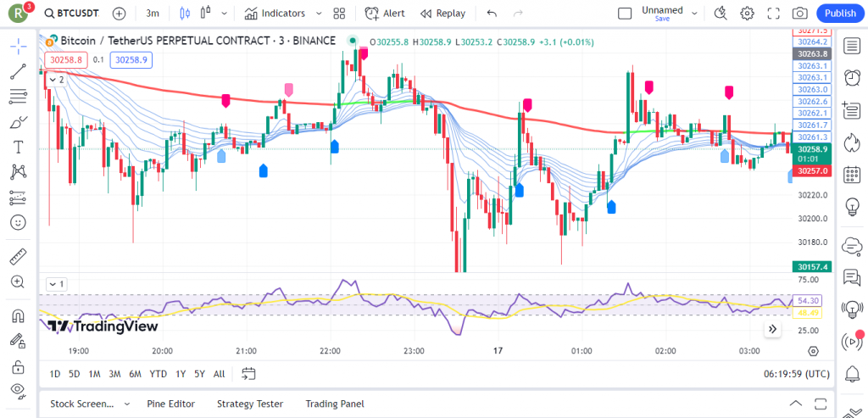Open the go to date calendar icon
The width and height of the screenshot is (868, 418).
248,374
